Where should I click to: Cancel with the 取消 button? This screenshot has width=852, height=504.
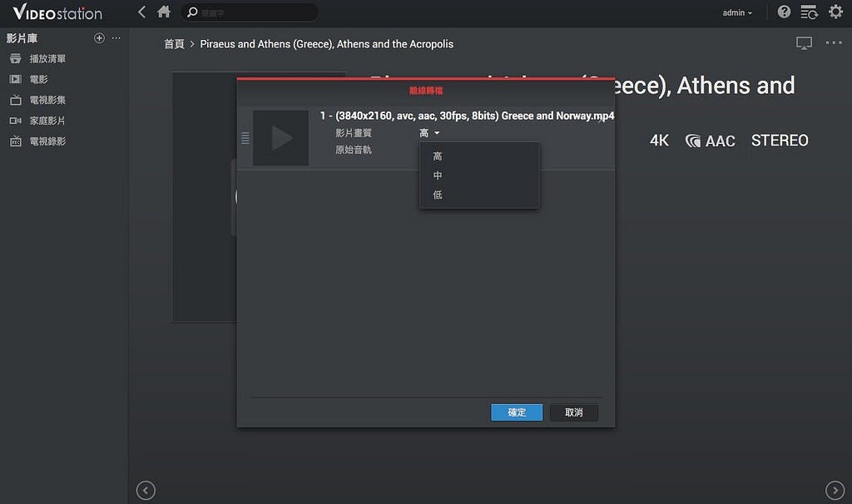574,413
